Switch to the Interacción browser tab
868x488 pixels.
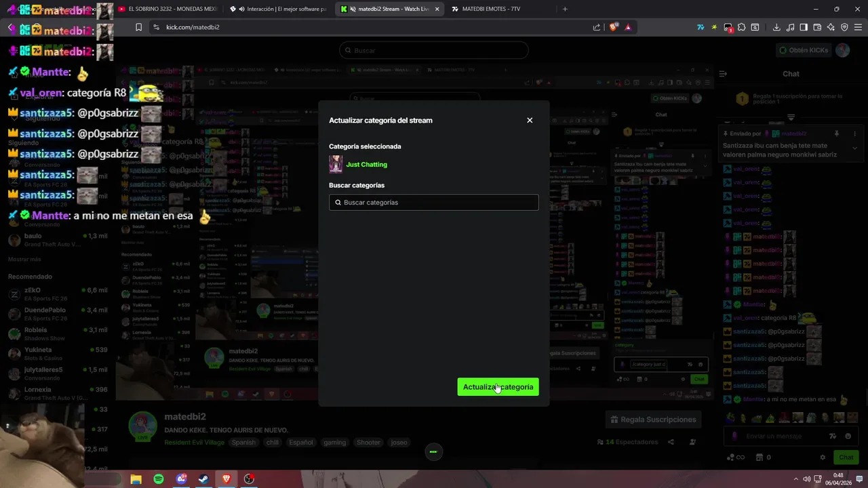279,9
